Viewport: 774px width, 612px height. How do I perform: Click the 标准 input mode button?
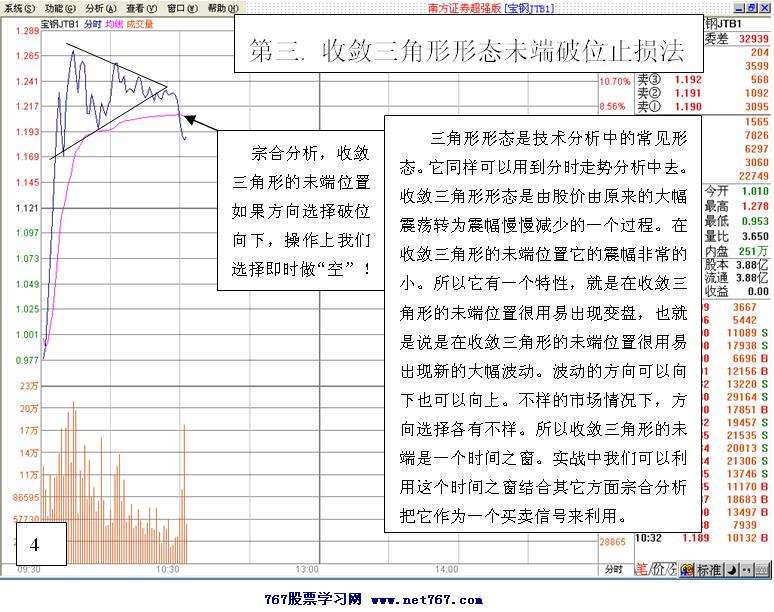(x=710, y=570)
